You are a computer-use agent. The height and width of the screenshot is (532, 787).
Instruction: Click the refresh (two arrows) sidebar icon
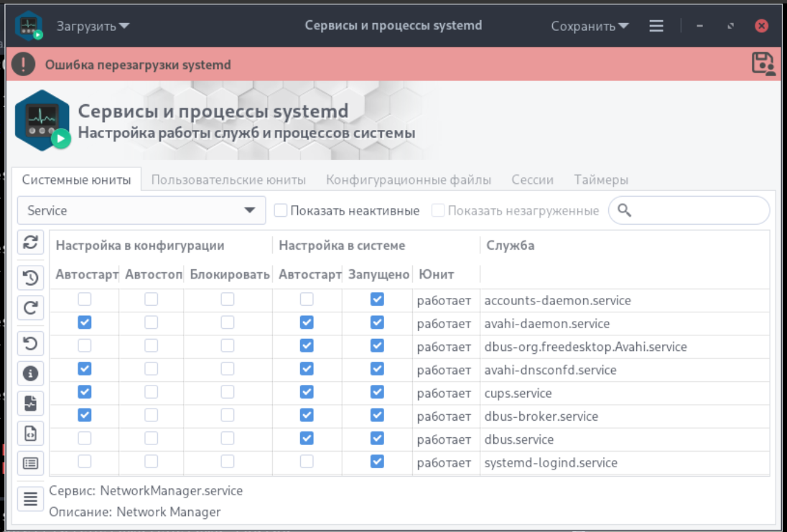[x=30, y=242]
